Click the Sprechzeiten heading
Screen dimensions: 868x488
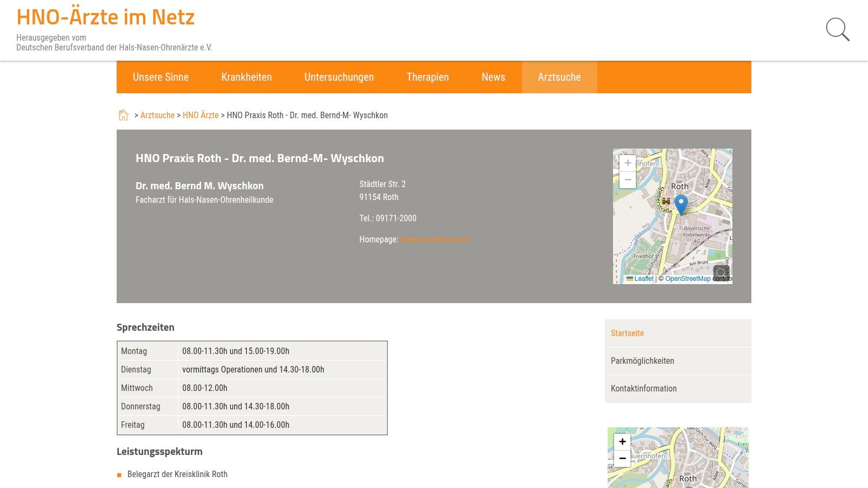point(145,327)
